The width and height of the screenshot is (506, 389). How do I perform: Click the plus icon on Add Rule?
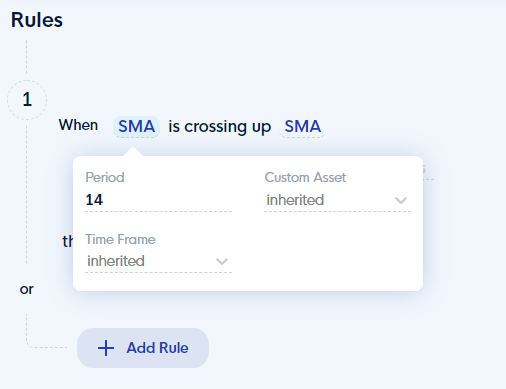tap(106, 348)
